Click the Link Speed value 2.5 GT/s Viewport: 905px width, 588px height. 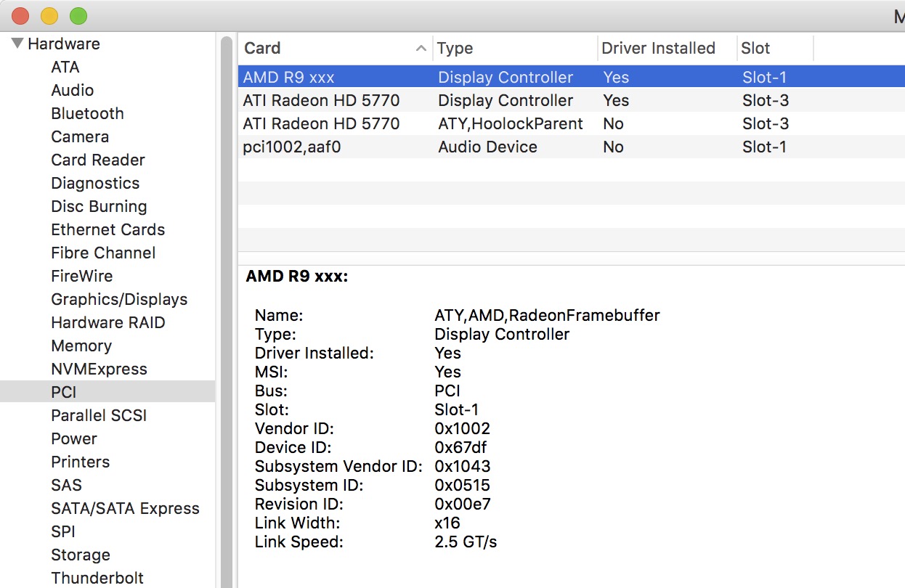pos(466,542)
